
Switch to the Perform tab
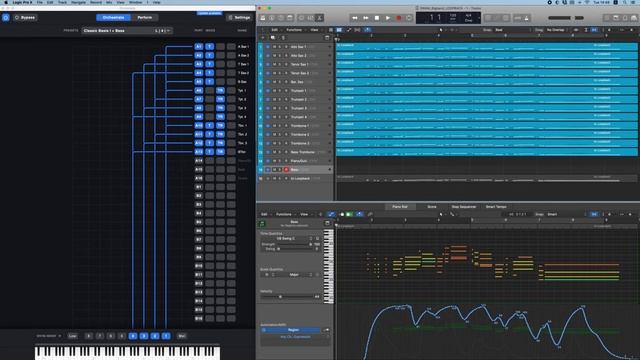coord(144,18)
